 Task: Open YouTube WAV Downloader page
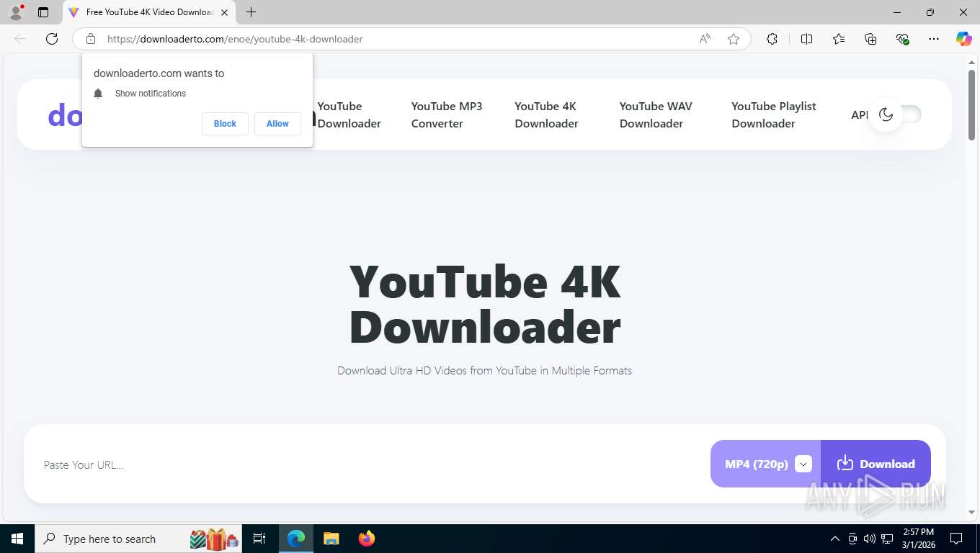[x=656, y=114]
